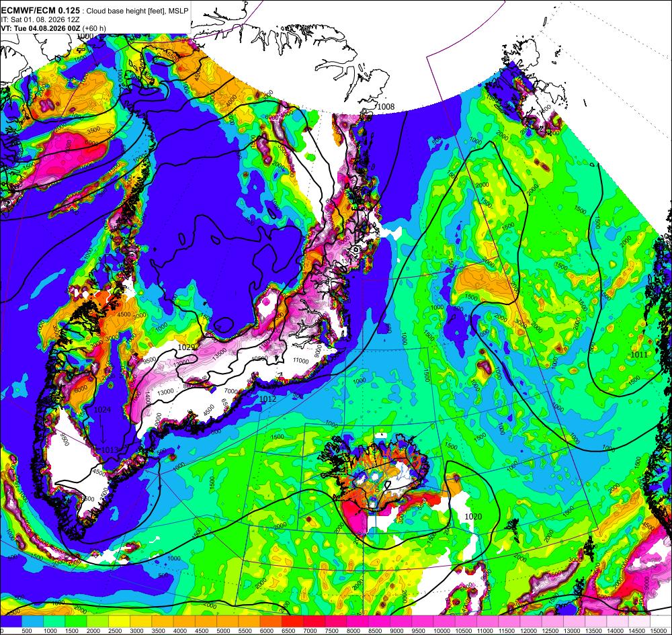Select the 1024 pressure label in southern Greenland
Viewport: 672px width, 635px height.
point(102,410)
